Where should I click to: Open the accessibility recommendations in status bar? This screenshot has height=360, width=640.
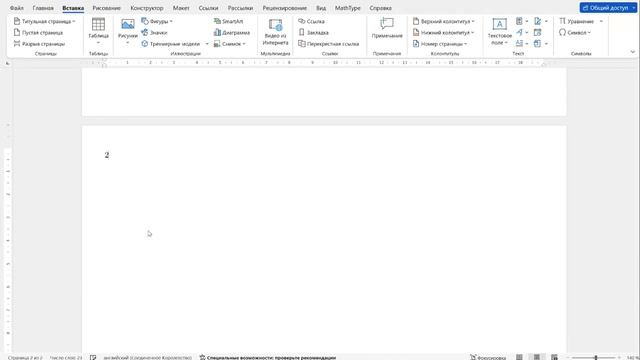point(267,357)
